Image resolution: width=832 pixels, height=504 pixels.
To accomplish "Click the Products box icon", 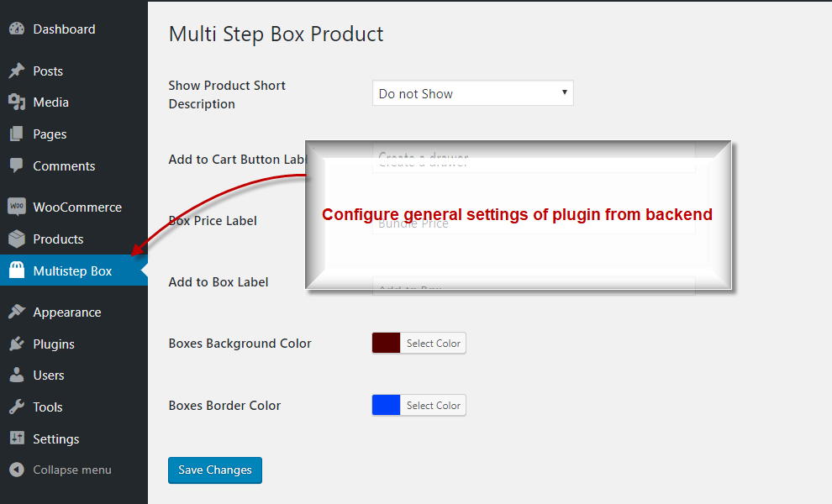I will (17, 239).
